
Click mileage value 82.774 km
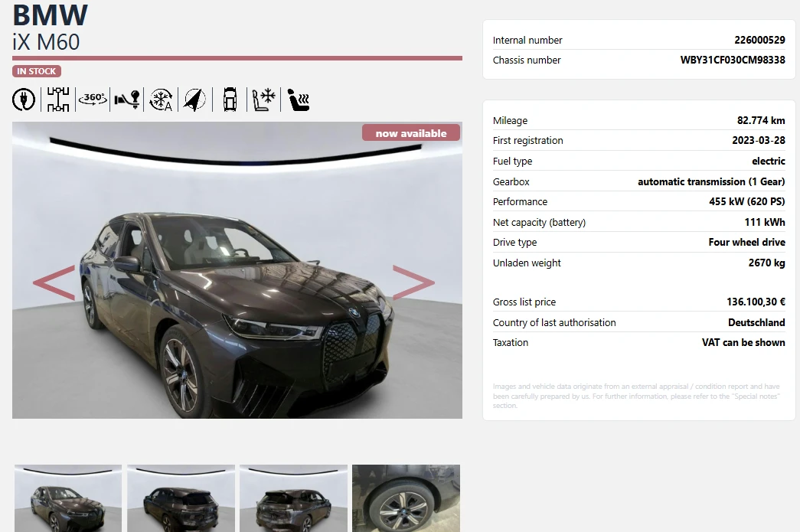coord(761,120)
